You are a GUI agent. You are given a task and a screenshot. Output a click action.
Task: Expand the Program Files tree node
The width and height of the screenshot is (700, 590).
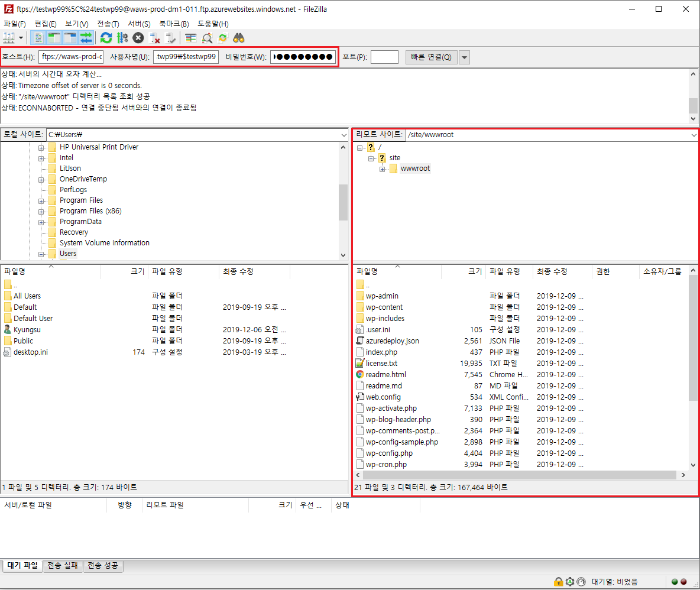(41, 201)
